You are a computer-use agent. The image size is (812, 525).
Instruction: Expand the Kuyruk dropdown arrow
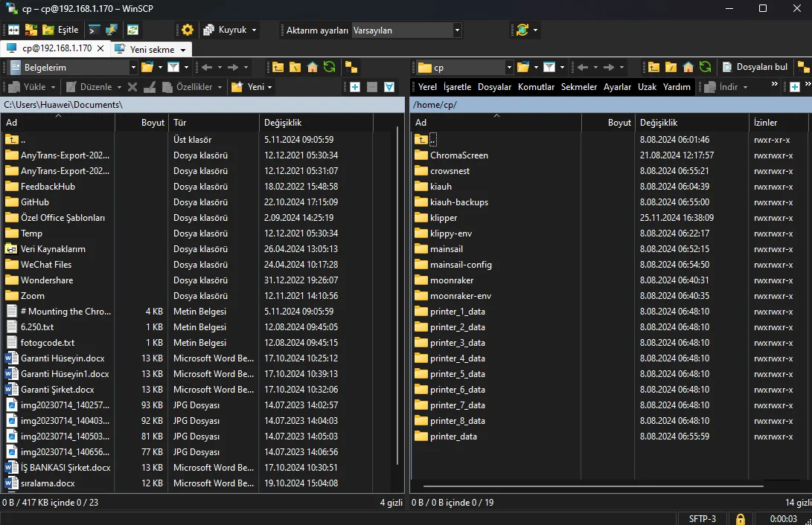pyautogui.click(x=255, y=30)
